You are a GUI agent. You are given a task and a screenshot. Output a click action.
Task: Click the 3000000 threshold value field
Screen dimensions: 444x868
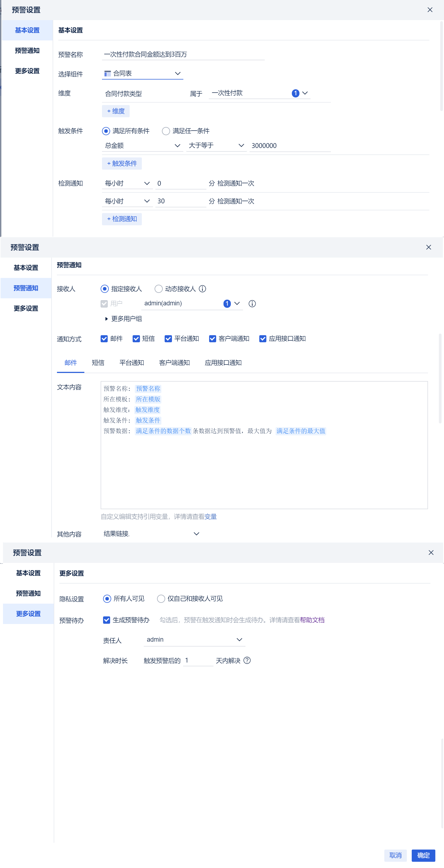click(x=290, y=145)
